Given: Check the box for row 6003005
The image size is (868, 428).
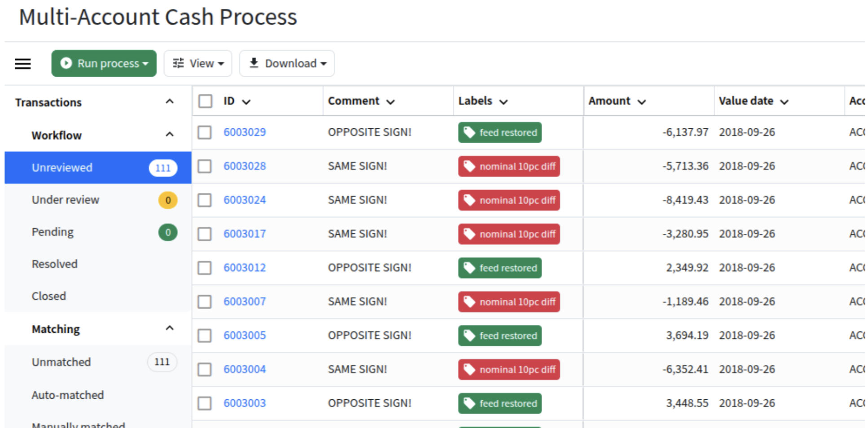Looking at the screenshot, I should (205, 336).
